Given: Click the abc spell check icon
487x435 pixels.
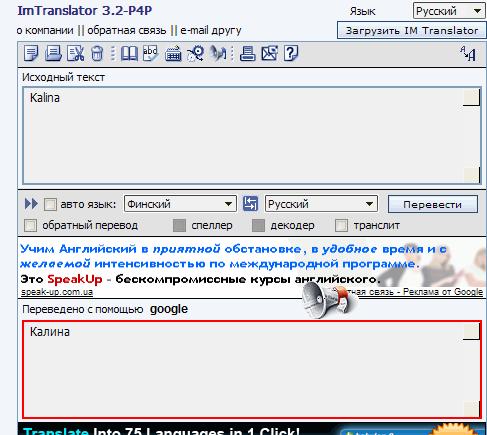Looking at the screenshot, I should tap(151, 53).
